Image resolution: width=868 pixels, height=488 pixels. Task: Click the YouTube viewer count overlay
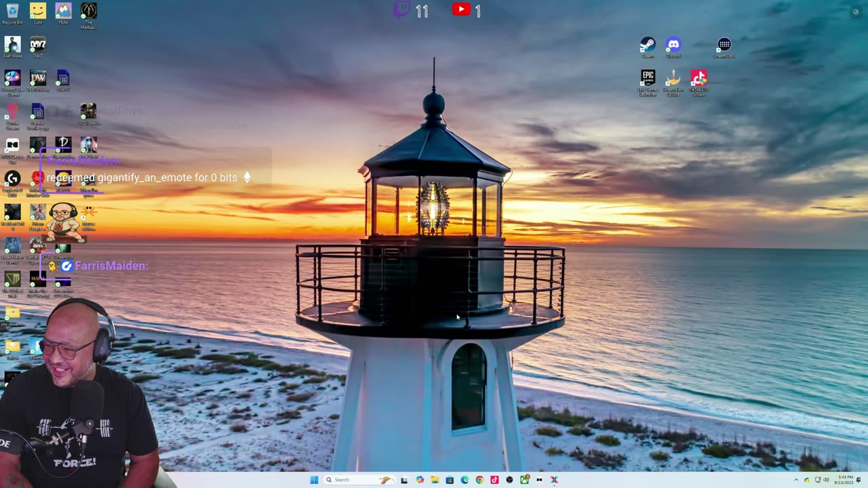[467, 10]
